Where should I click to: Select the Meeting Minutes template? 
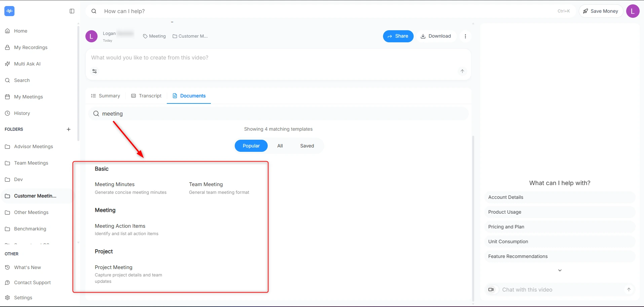(x=115, y=184)
